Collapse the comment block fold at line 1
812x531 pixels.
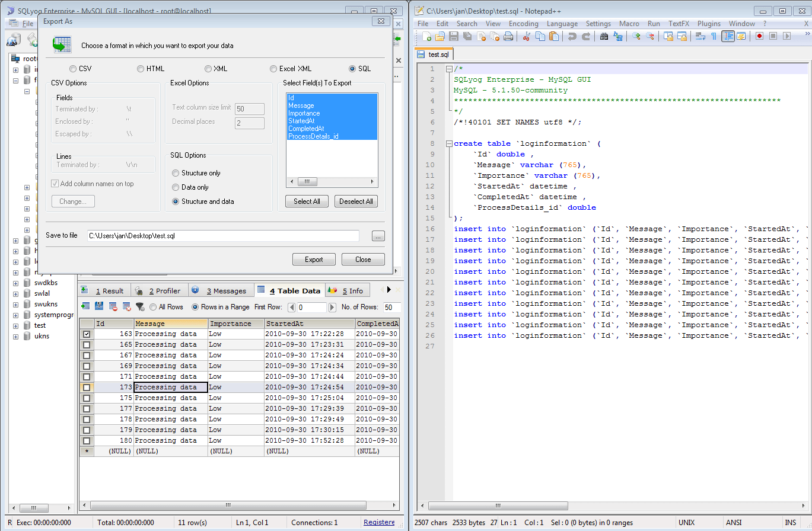(449, 69)
